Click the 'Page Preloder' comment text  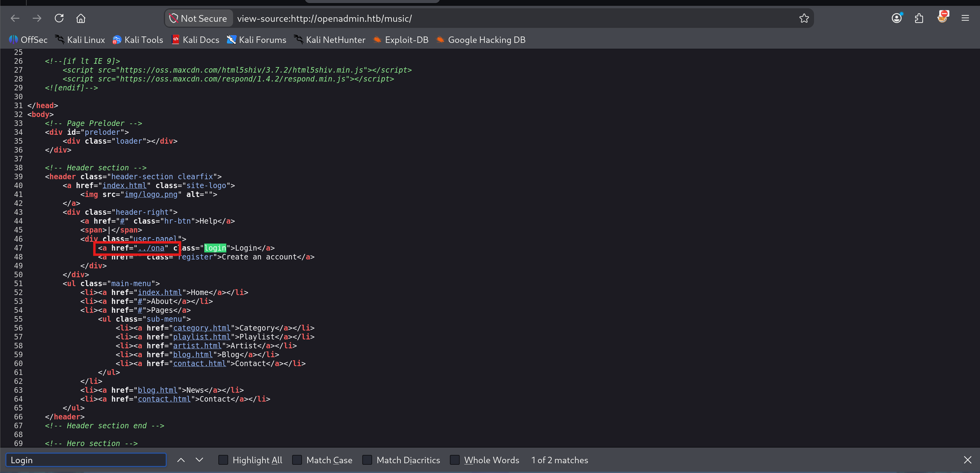(x=94, y=124)
